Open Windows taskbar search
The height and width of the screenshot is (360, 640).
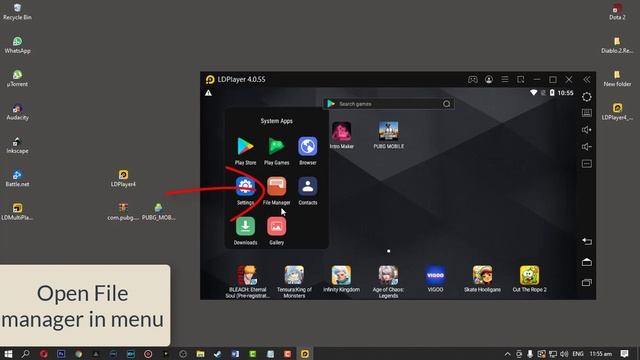click(x=25, y=353)
